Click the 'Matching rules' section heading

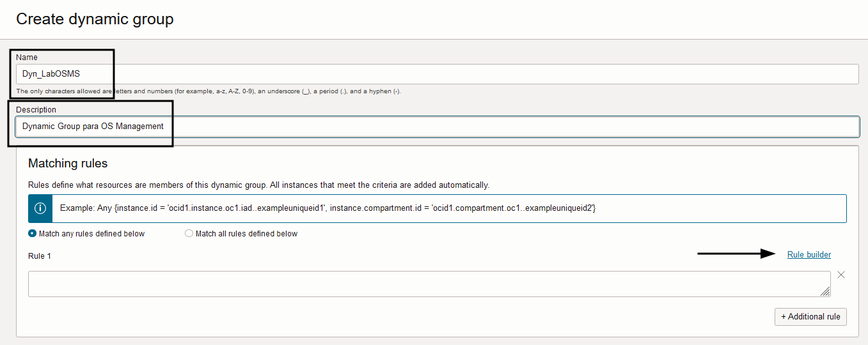click(x=68, y=164)
